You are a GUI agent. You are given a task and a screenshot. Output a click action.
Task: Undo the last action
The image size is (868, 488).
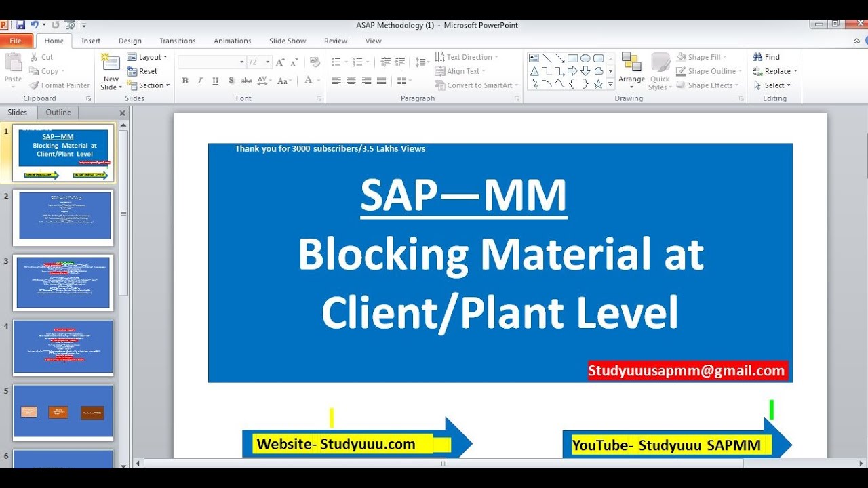(35, 25)
